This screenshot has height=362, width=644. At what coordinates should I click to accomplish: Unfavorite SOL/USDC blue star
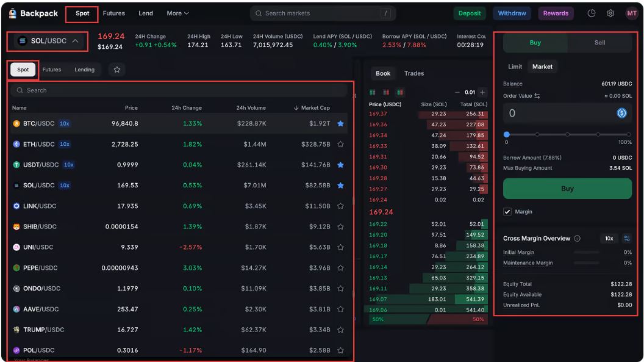[x=340, y=186]
